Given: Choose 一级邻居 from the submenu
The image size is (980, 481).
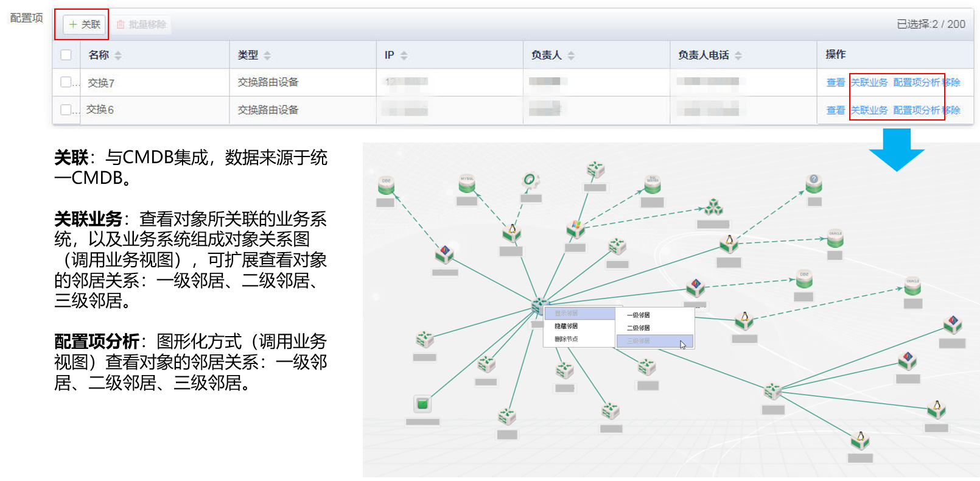Looking at the screenshot, I should (x=639, y=315).
